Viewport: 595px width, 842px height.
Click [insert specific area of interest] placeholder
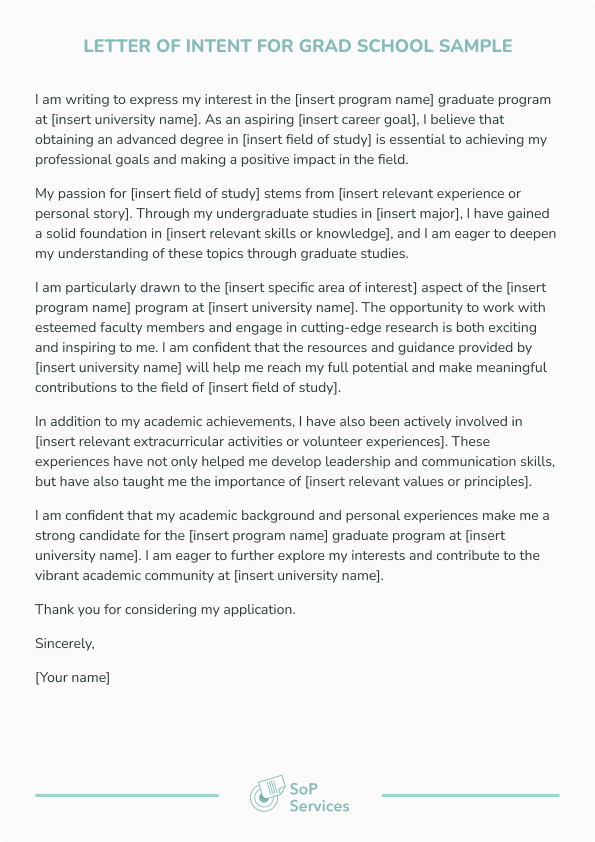(321, 287)
